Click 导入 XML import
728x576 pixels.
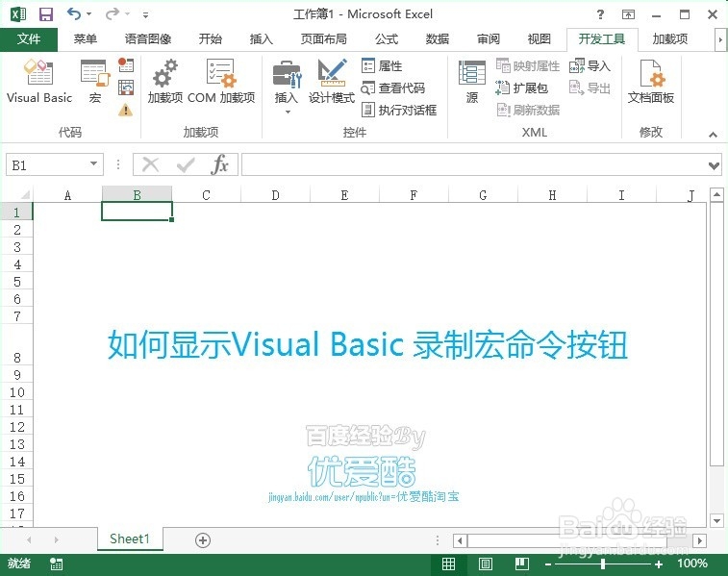pos(590,66)
